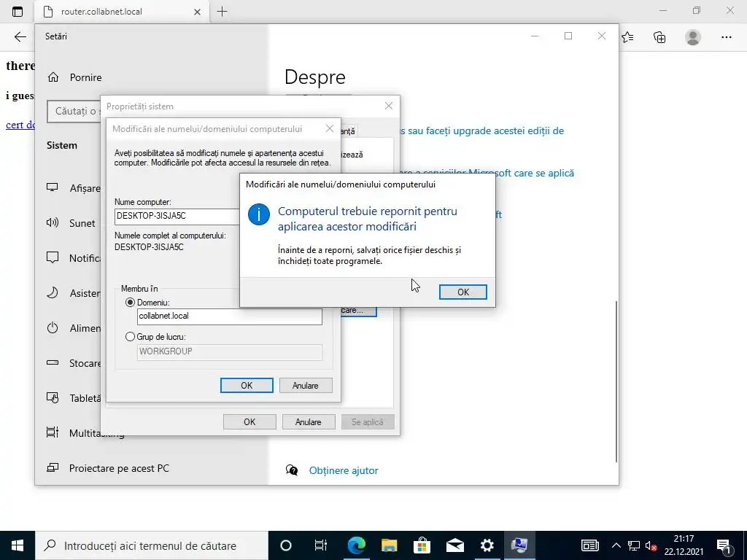Open Edge tab actions menu icon
Screen dimensions: 747x560
click(x=18, y=12)
